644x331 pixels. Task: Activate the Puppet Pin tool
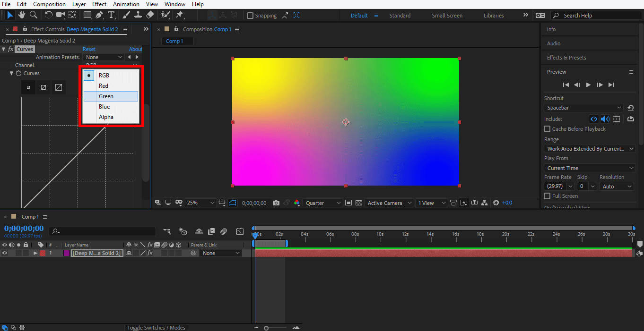(x=180, y=15)
